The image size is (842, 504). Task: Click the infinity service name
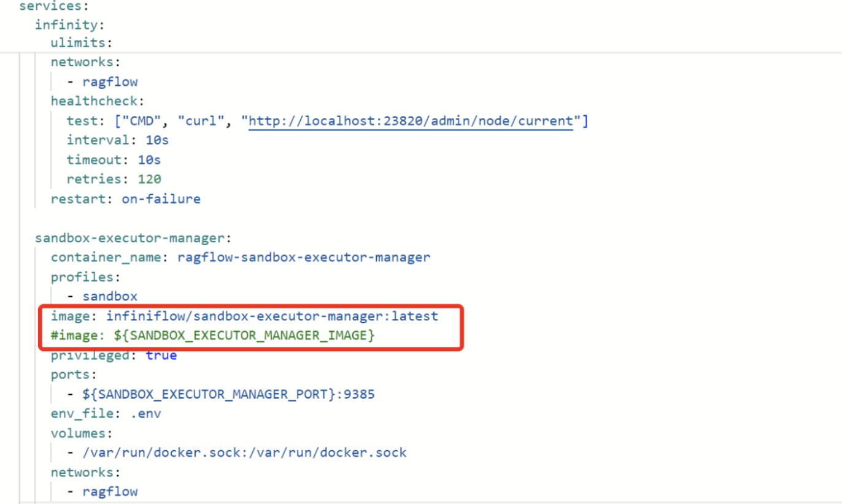point(69,25)
